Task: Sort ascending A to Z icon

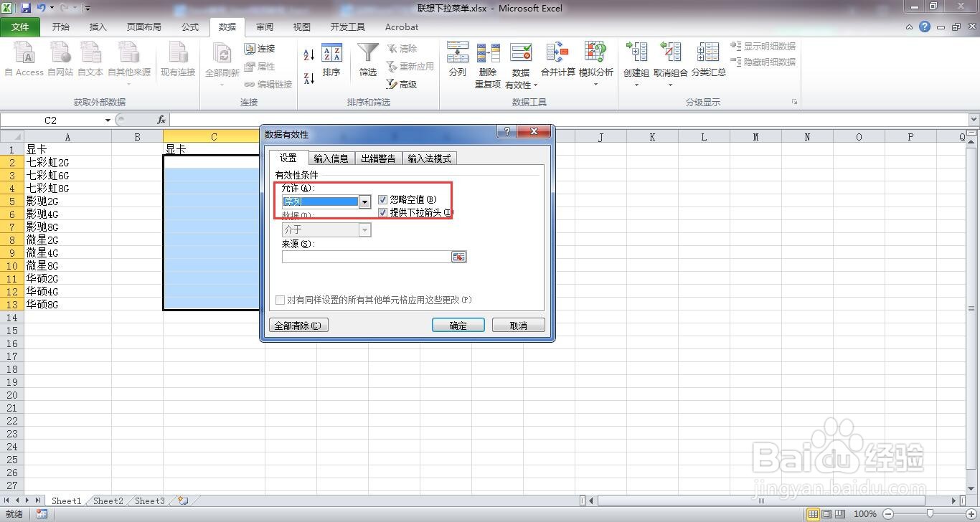Action: 309,55
